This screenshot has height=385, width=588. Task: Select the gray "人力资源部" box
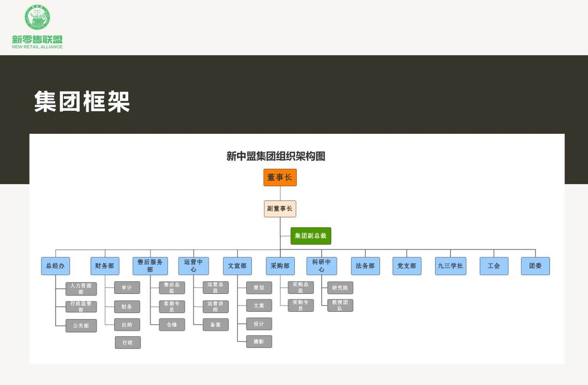point(81,289)
